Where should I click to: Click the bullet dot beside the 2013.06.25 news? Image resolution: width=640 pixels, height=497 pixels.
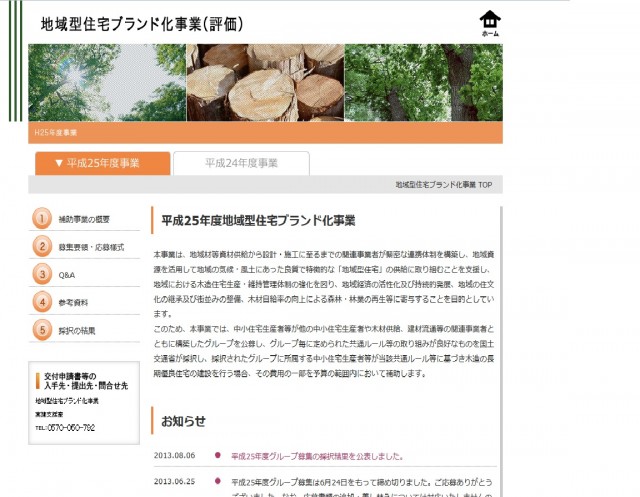pyautogui.click(x=217, y=481)
